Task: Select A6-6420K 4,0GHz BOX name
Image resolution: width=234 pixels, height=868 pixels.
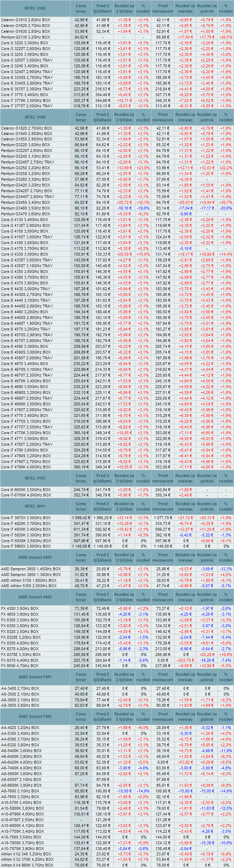Action: pyautogui.click(x=22, y=762)
